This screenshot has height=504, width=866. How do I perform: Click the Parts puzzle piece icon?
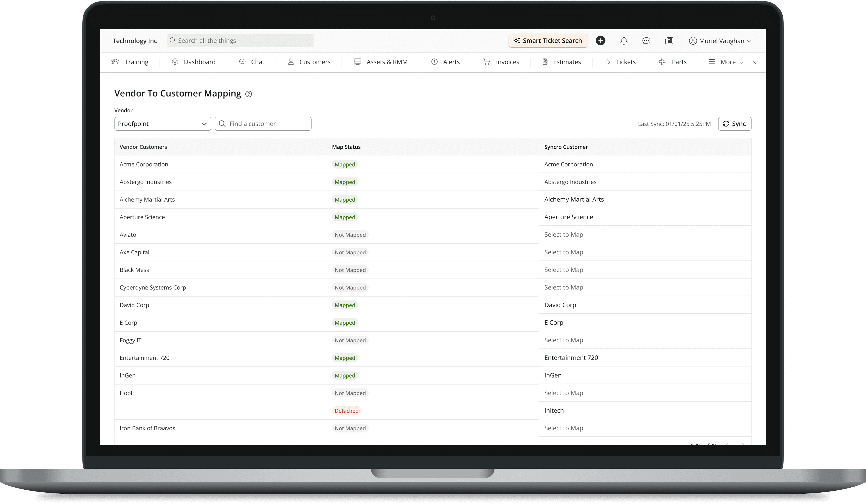point(662,62)
